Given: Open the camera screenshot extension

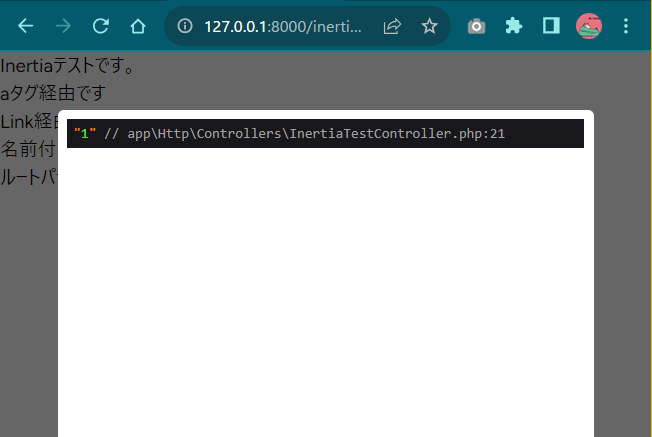Looking at the screenshot, I should pyautogui.click(x=477, y=27).
